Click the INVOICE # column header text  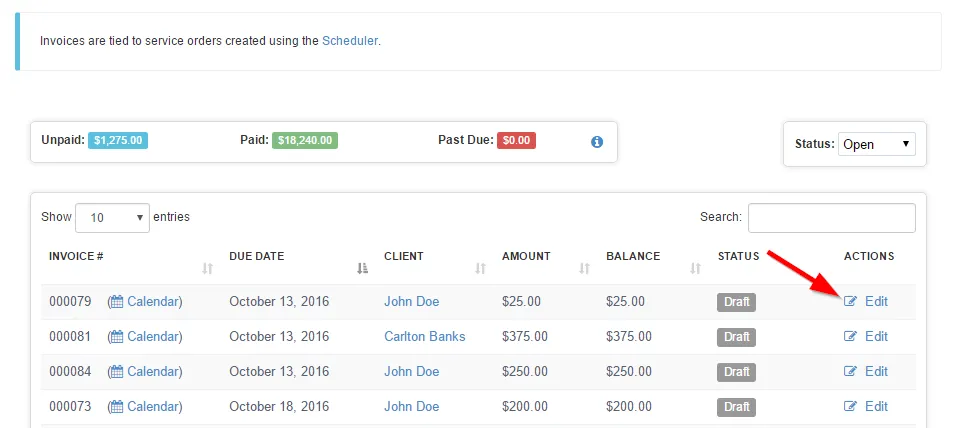76,256
